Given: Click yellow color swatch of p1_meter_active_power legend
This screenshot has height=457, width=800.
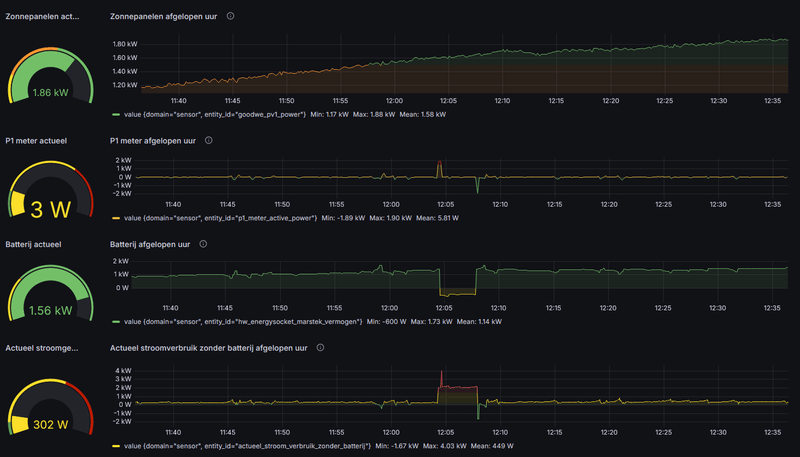Looking at the screenshot, I should 116,218.
